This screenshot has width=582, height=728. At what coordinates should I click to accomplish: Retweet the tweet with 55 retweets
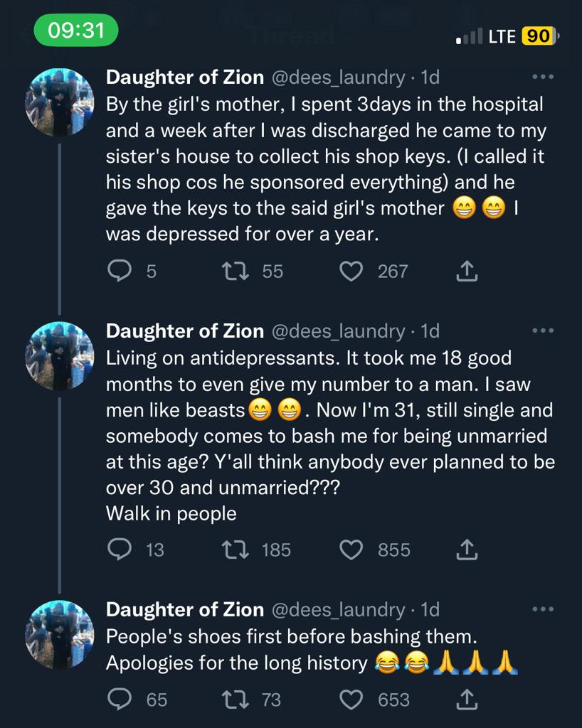click(x=232, y=271)
